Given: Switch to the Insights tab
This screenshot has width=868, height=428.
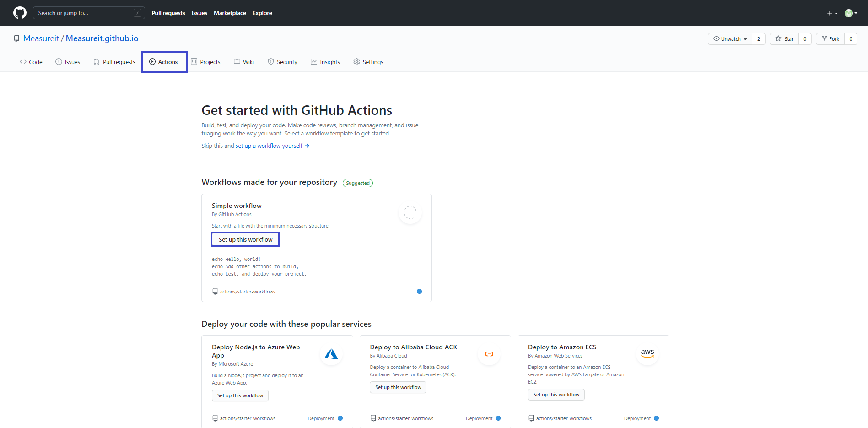Looking at the screenshot, I should 325,62.
